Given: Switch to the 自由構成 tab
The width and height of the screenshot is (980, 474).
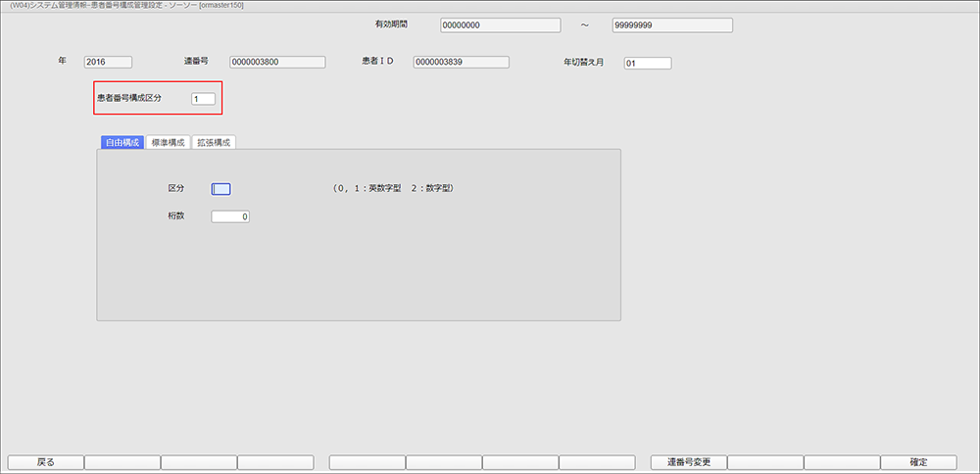Looking at the screenshot, I should 122,142.
